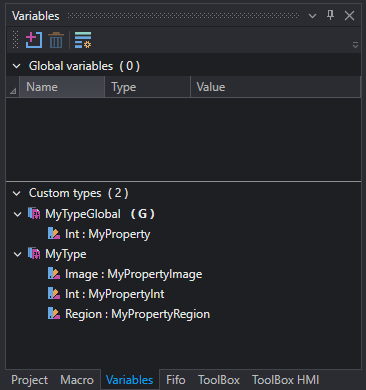The image size is (366, 390).
Task: Open the toolbar overflow options arrow
Action: point(356,45)
